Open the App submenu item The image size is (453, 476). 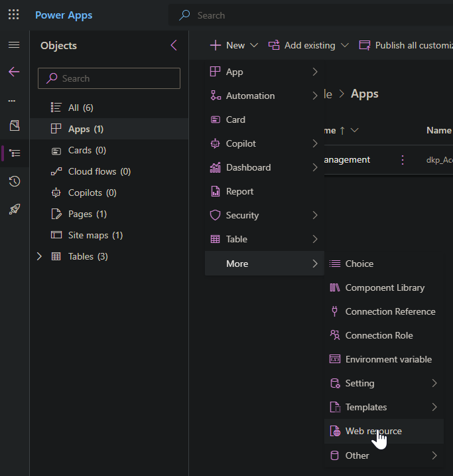click(x=265, y=72)
